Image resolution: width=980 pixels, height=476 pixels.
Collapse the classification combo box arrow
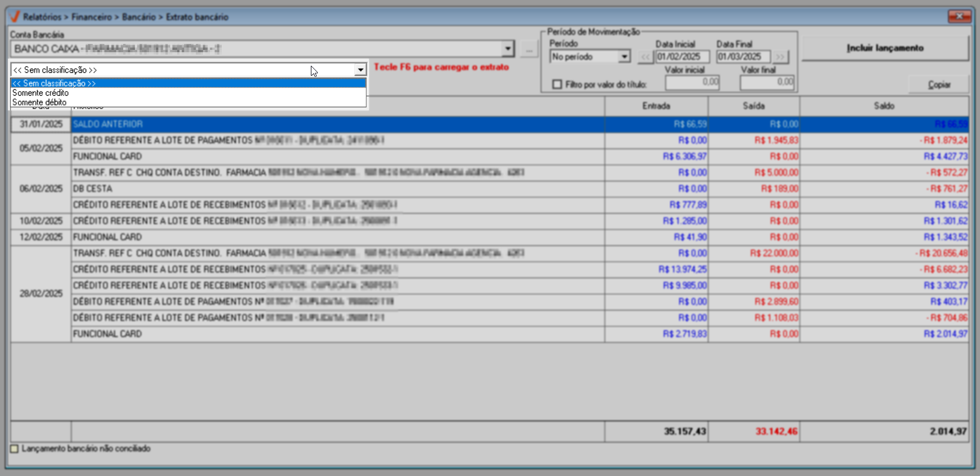360,70
